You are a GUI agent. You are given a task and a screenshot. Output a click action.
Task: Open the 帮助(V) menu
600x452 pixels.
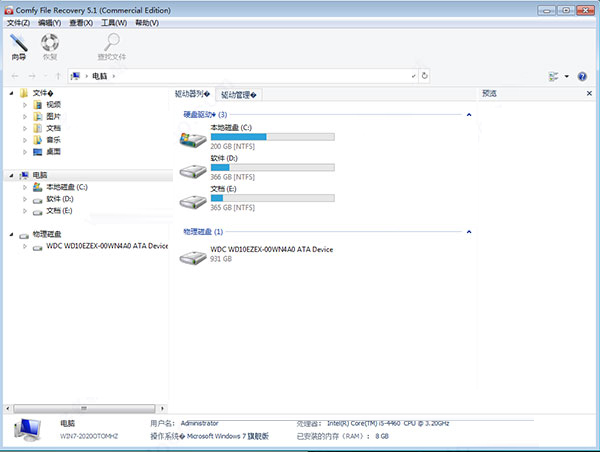147,23
